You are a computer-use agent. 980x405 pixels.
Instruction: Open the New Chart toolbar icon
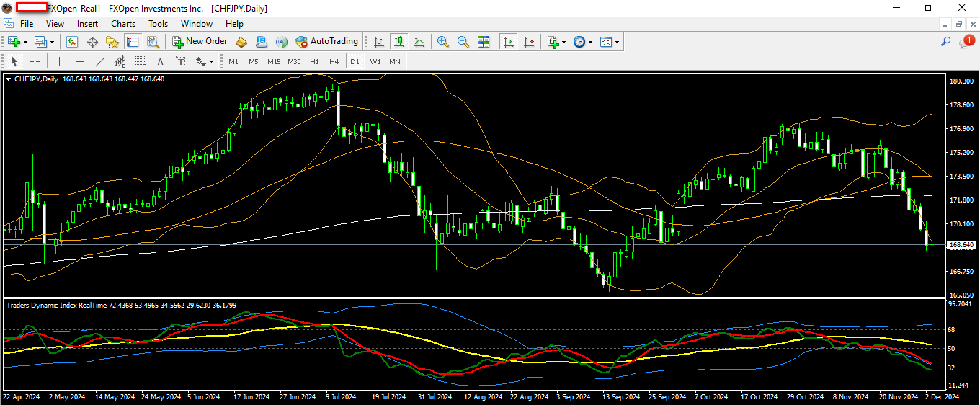(13, 42)
